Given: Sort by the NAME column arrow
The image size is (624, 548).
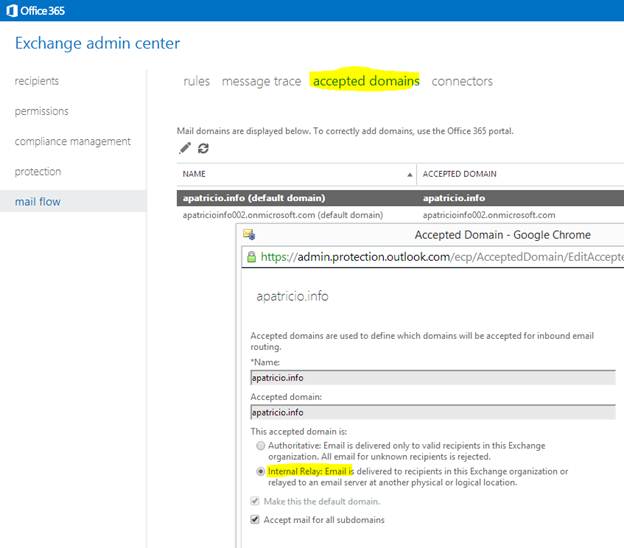Looking at the screenshot, I should (x=410, y=174).
